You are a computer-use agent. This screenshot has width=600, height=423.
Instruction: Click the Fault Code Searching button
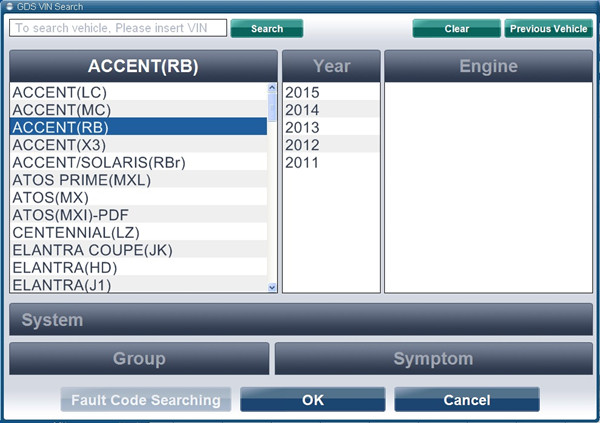coord(146,399)
